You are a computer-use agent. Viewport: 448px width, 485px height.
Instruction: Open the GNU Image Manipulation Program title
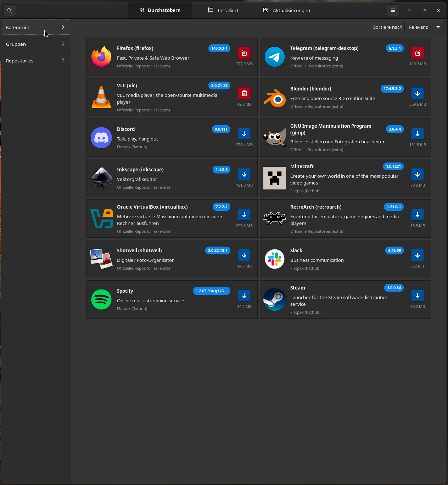click(x=331, y=129)
